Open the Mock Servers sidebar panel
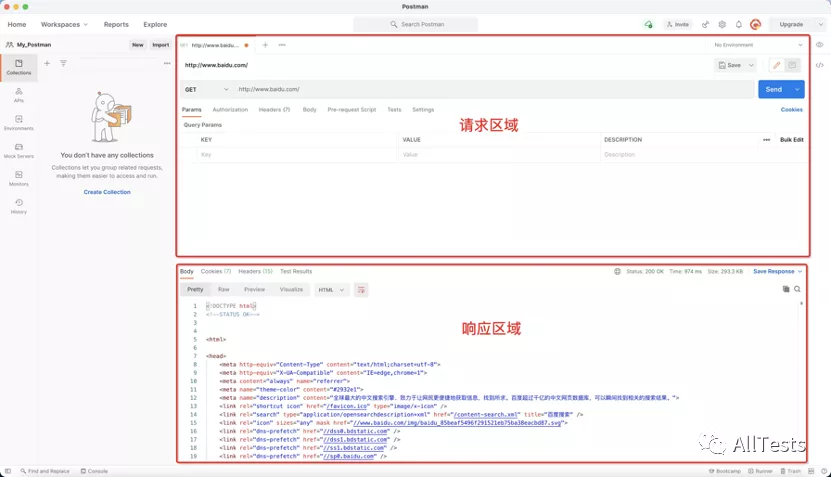The width and height of the screenshot is (832, 478). pos(19,151)
